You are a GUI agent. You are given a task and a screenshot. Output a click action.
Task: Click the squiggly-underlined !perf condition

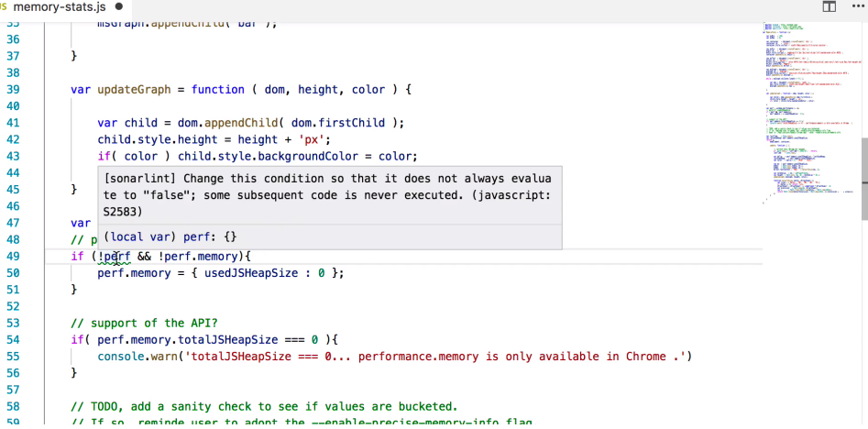pyautogui.click(x=116, y=257)
